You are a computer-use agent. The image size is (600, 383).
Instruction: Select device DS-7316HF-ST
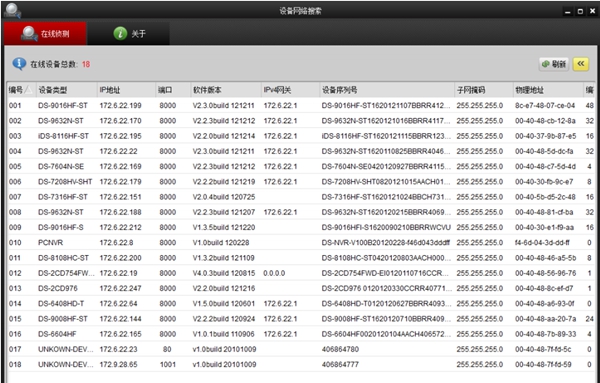63,197
